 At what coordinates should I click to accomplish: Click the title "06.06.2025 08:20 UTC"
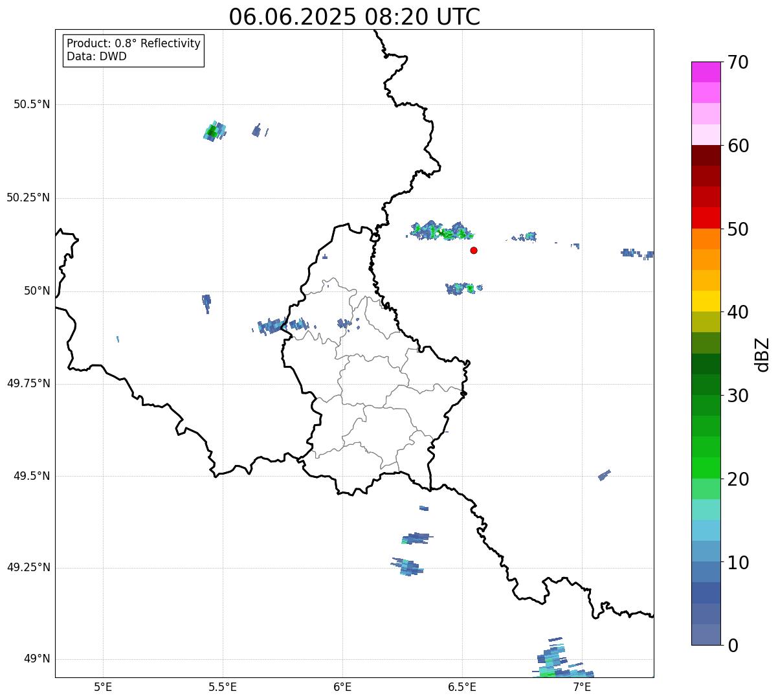pyautogui.click(x=355, y=17)
